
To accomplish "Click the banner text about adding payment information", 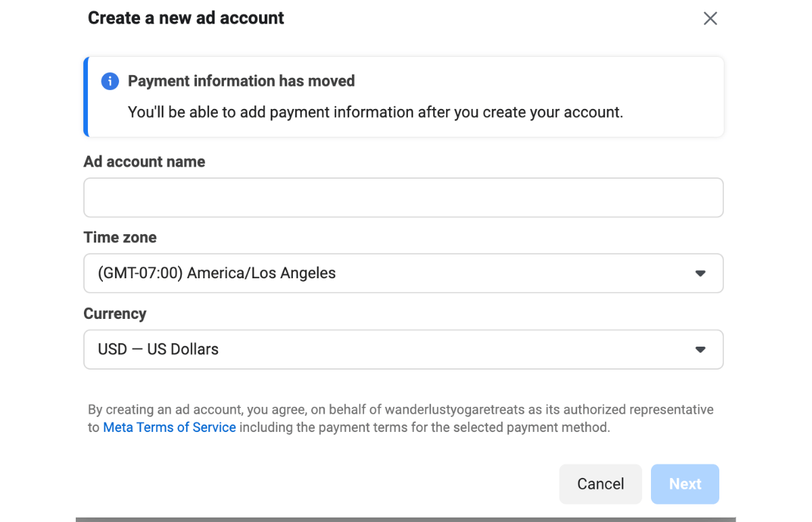I will pyautogui.click(x=375, y=112).
